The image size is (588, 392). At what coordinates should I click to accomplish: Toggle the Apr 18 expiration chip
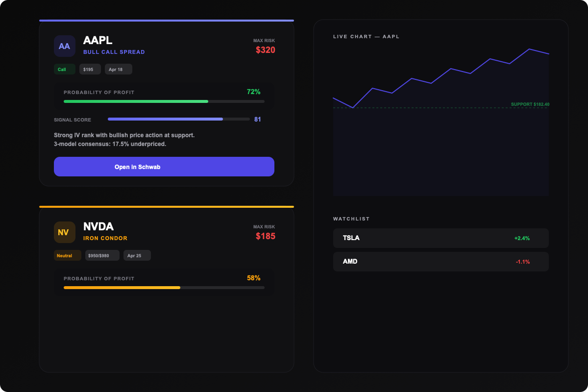click(x=118, y=69)
